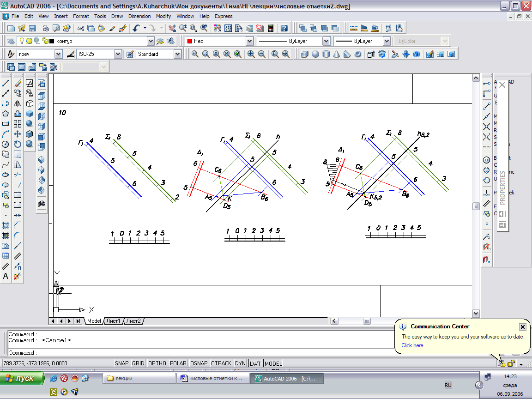The width and height of the screenshot is (532, 399).
Task: Select the Polygon draw tool
Action: click(x=6, y=114)
